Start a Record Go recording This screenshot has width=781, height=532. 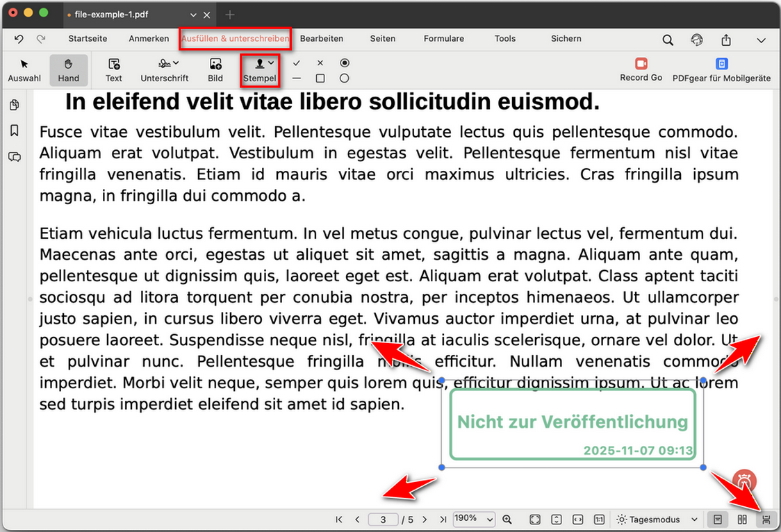[640, 69]
